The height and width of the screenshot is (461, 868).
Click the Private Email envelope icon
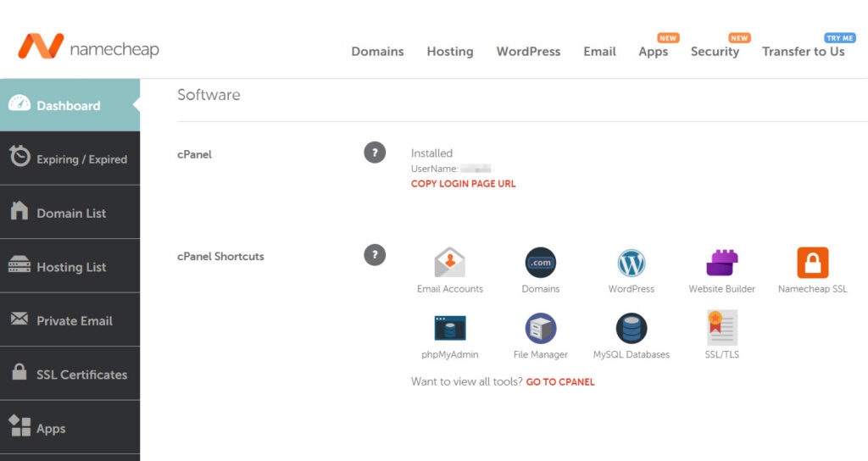click(x=19, y=319)
